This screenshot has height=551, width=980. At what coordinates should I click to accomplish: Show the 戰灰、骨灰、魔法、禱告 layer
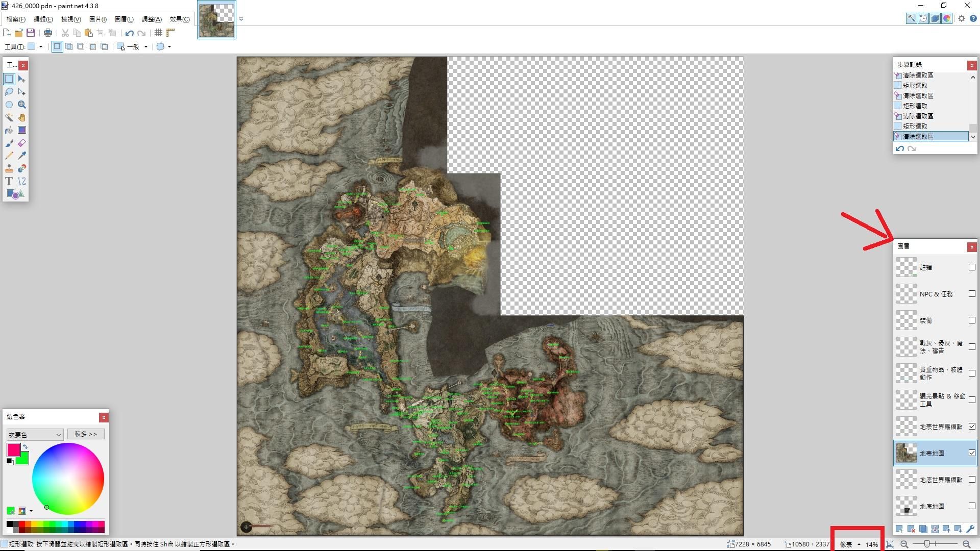coord(972,347)
